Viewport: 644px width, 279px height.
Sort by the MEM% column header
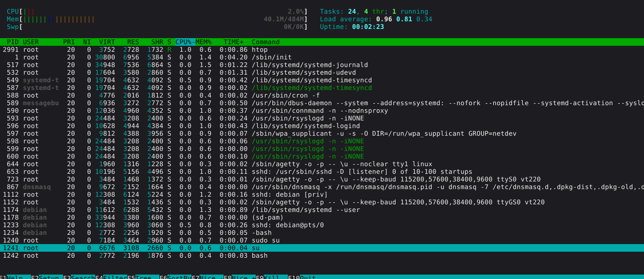(x=204, y=42)
